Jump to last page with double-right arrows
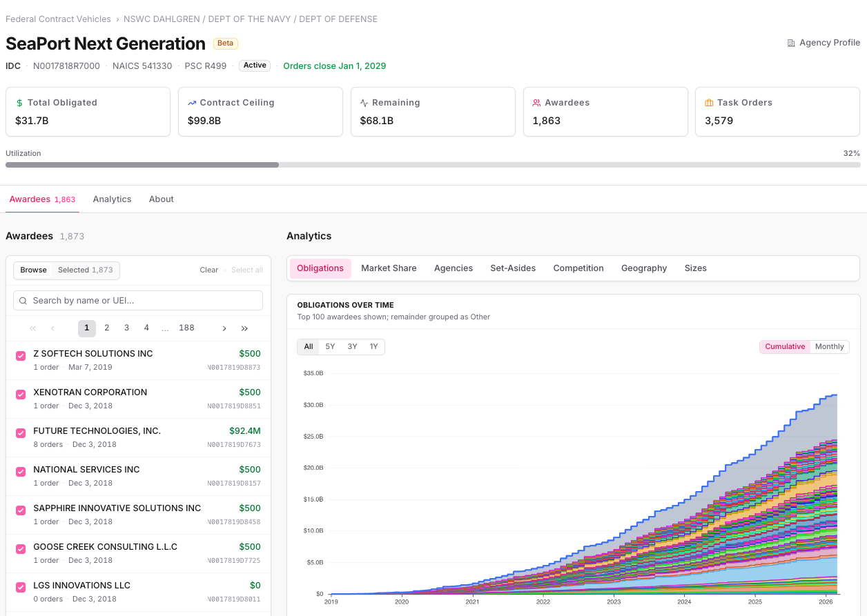 244,328
